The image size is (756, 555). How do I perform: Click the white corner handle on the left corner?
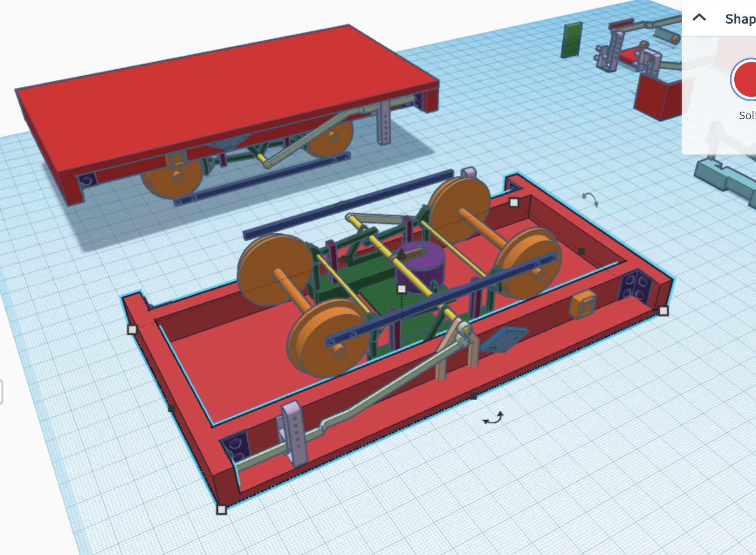click(x=132, y=329)
